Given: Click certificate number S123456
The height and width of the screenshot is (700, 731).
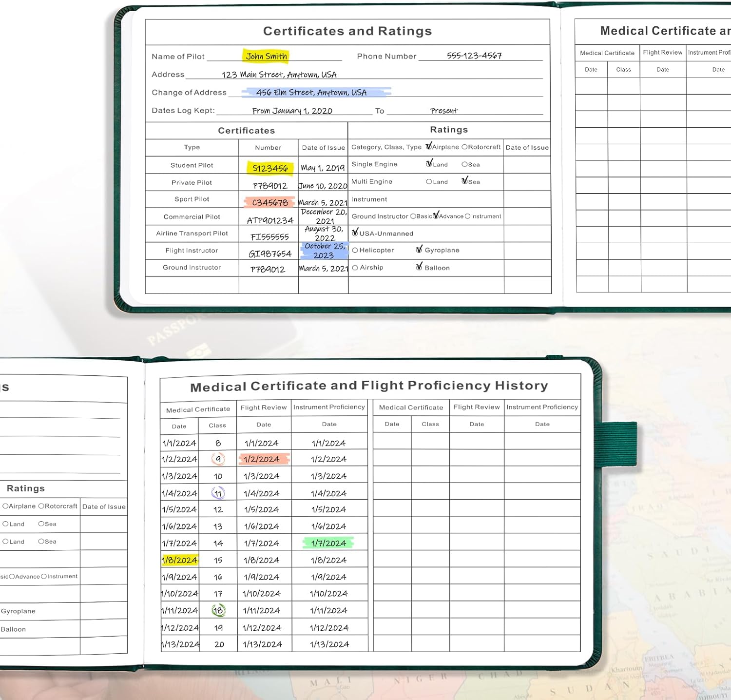Looking at the screenshot, I should [x=270, y=168].
